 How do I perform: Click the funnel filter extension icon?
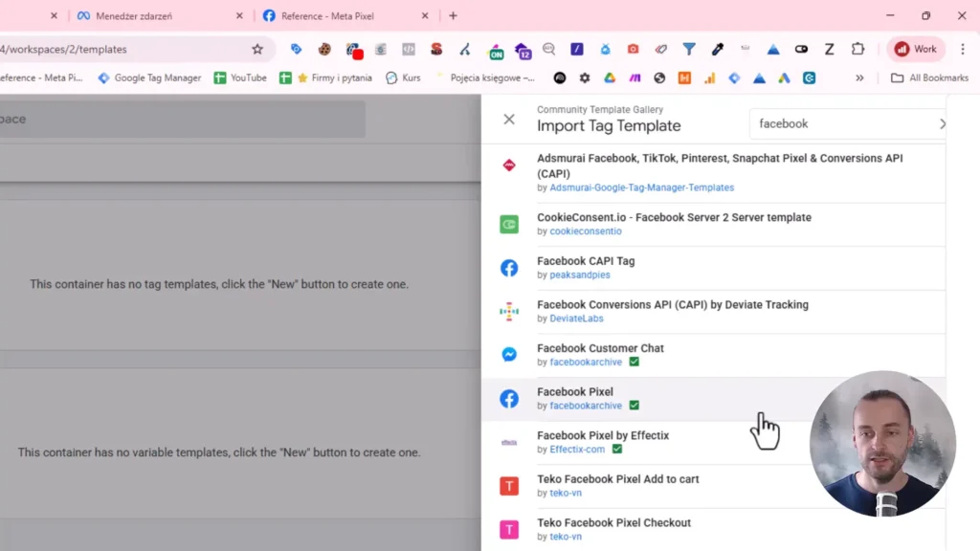689,50
